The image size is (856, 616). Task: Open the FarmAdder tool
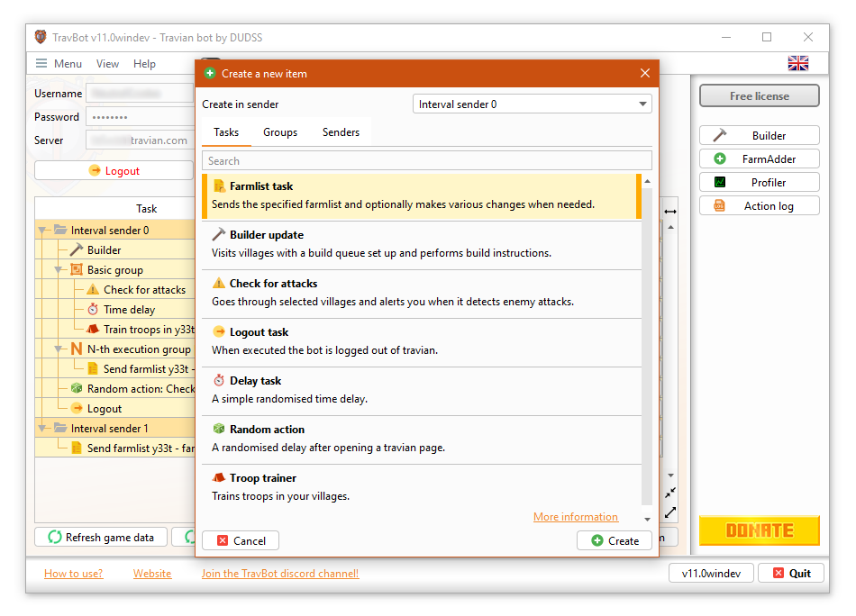tap(759, 159)
